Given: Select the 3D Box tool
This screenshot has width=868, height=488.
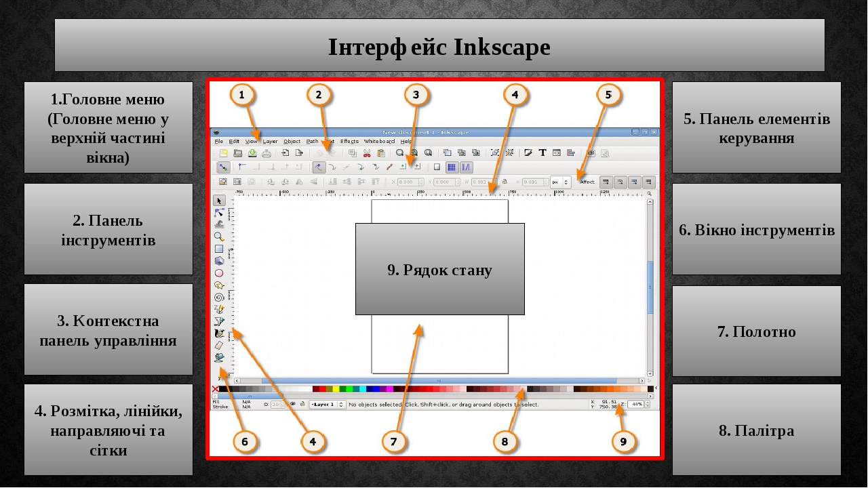Looking at the screenshot, I should (219, 260).
